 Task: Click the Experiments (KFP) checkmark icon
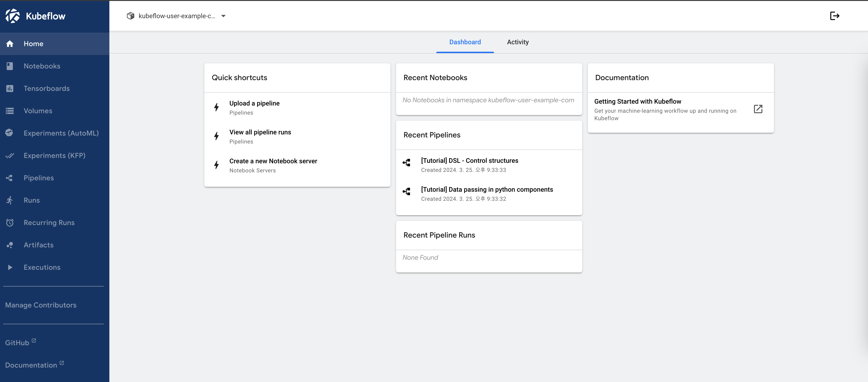coord(10,155)
